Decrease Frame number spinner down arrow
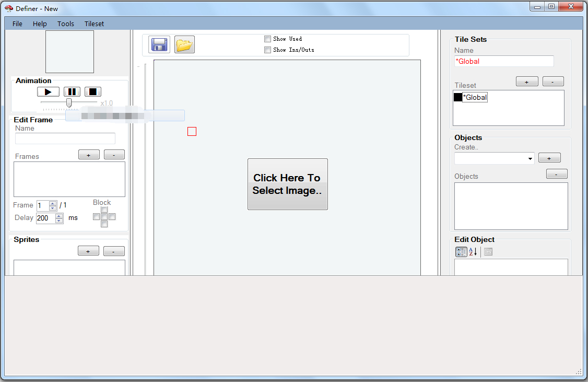Image resolution: width=588 pixels, height=382 pixels. (x=53, y=208)
